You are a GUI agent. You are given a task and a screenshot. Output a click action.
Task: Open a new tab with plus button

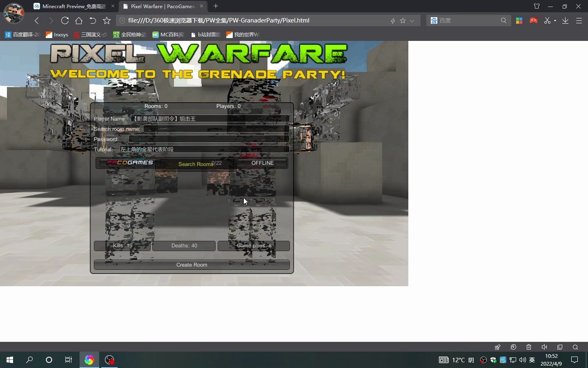pos(216,6)
